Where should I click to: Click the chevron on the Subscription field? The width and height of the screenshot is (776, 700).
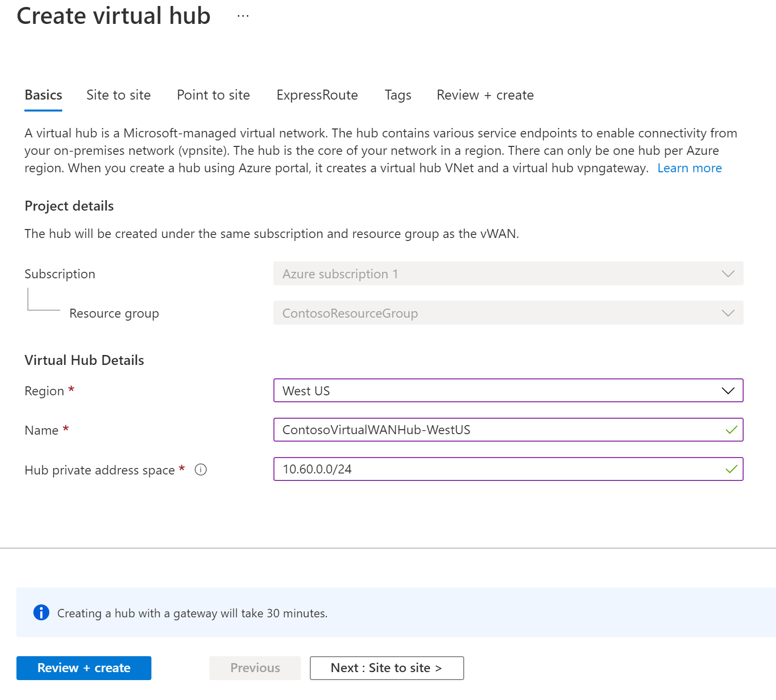tap(728, 273)
